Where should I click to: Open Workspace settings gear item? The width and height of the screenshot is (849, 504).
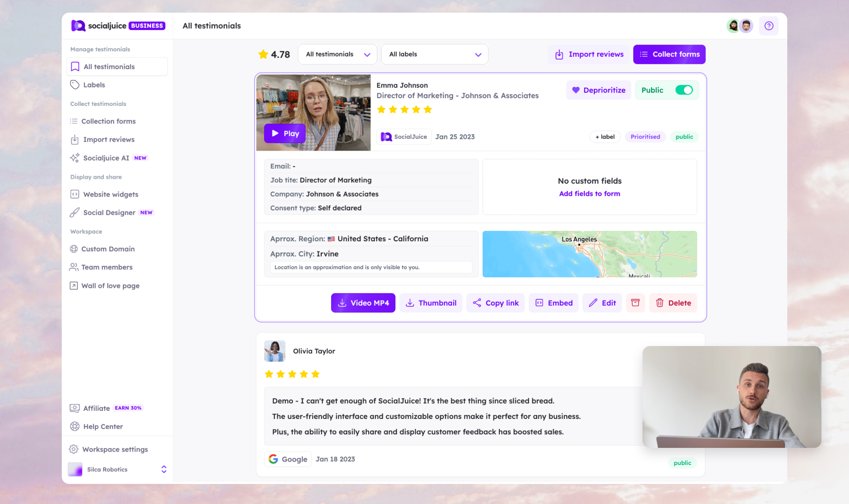click(x=115, y=449)
